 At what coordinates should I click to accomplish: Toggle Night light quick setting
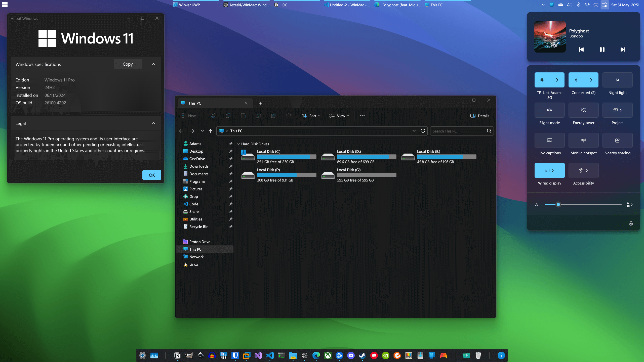(x=617, y=80)
